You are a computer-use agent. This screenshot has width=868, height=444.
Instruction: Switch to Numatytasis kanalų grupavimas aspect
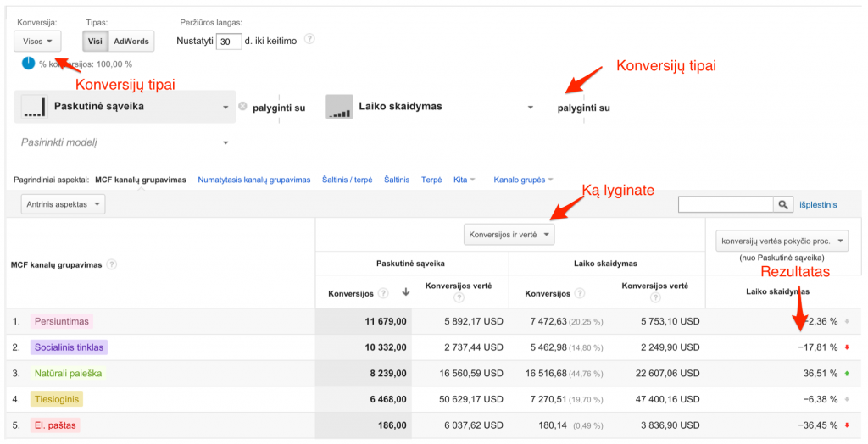[253, 180]
